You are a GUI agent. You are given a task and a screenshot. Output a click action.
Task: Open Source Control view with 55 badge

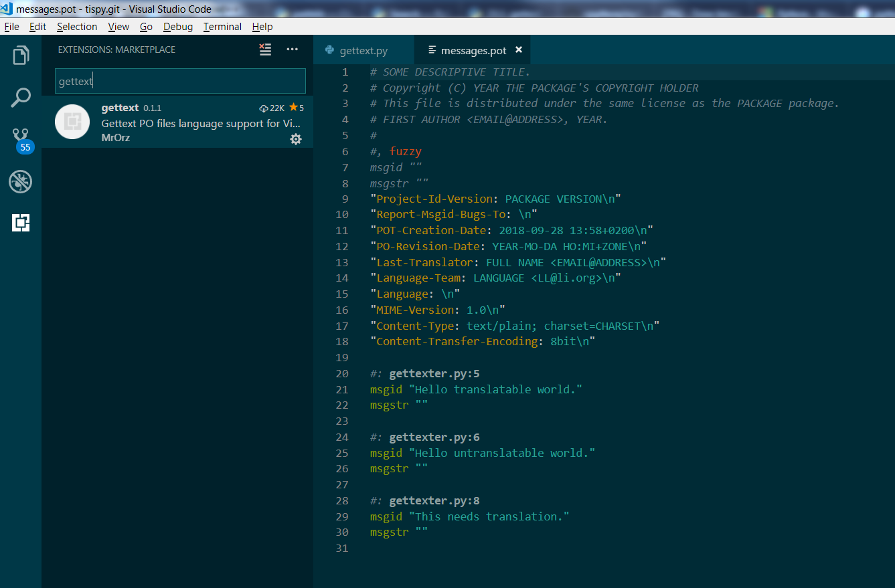(21, 139)
